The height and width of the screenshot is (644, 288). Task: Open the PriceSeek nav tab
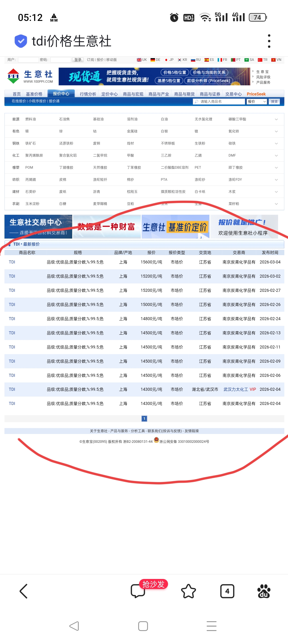(x=256, y=94)
